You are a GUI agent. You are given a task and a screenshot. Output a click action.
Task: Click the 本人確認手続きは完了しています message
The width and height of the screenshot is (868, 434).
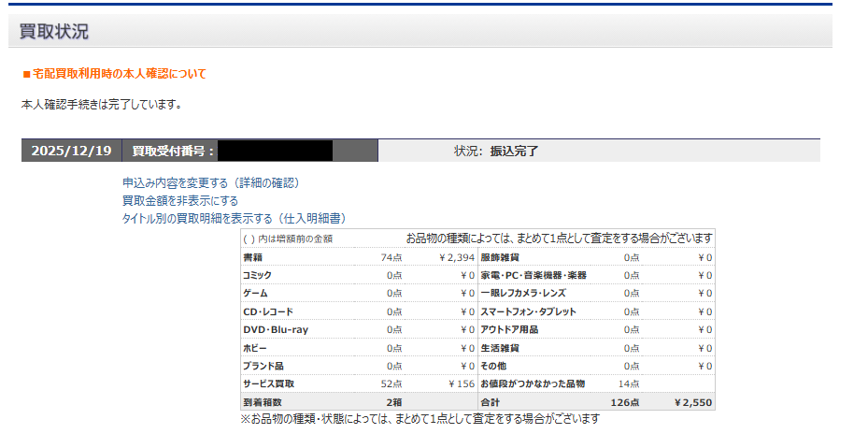101,104
